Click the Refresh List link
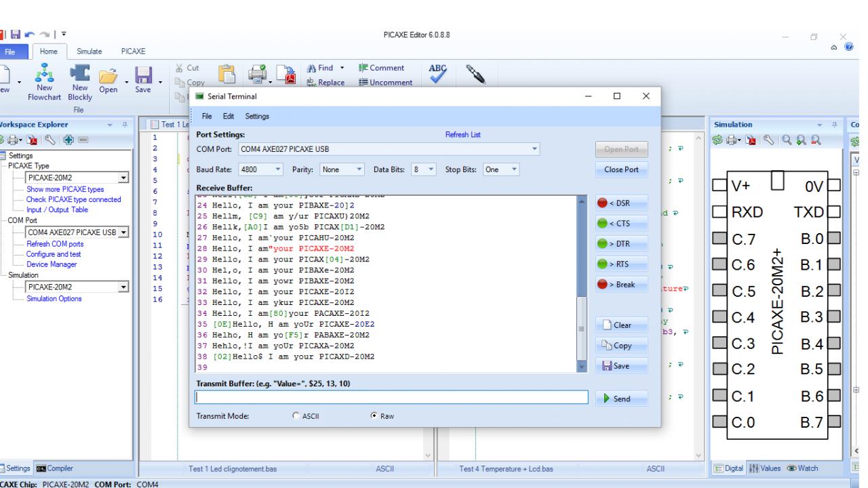 [462, 134]
